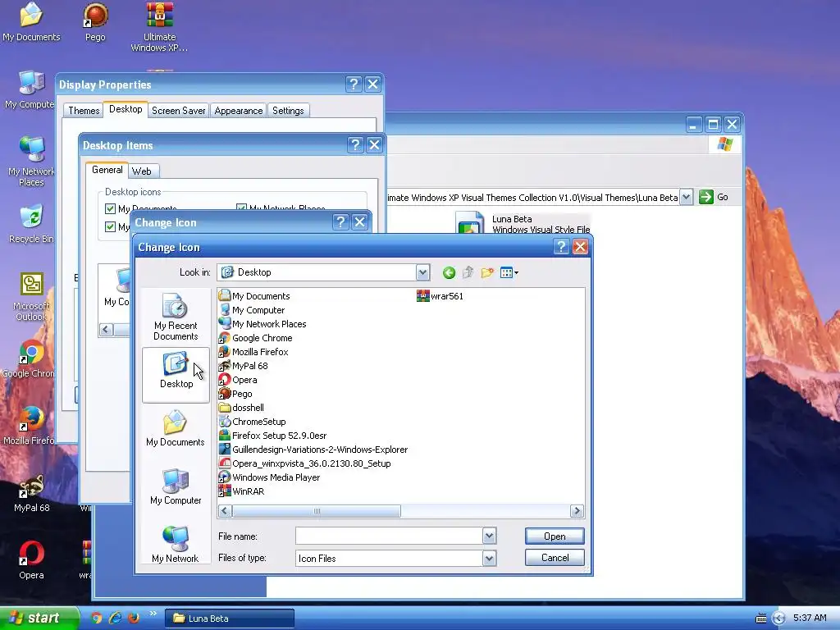Click the file list horizontal scrollbar thumb
The width and height of the screenshot is (840, 630).
pyautogui.click(x=317, y=511)
